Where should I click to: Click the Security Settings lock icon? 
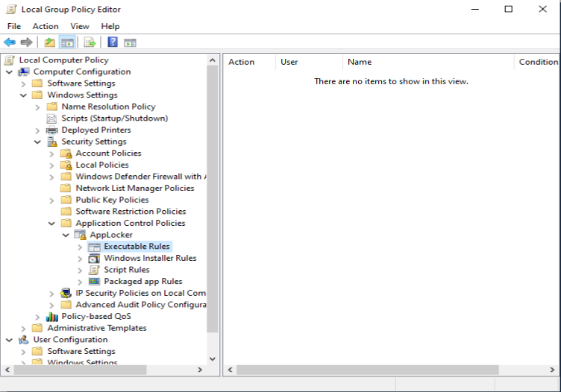click(x=52, y=142)
